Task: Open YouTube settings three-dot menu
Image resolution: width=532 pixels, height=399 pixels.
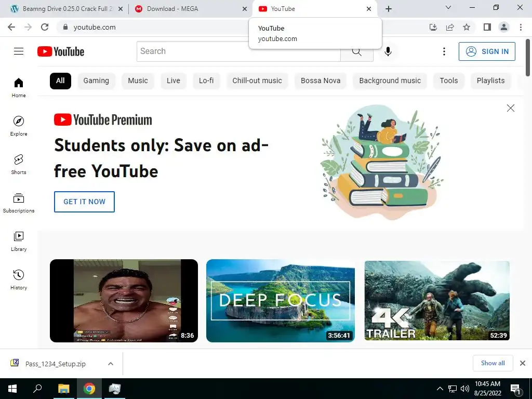Action: [444, 51]
